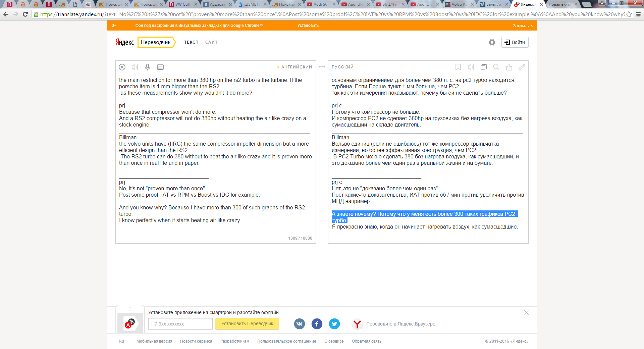Share the translation icon
Screen dimensions: 644x349
[509, 67]
